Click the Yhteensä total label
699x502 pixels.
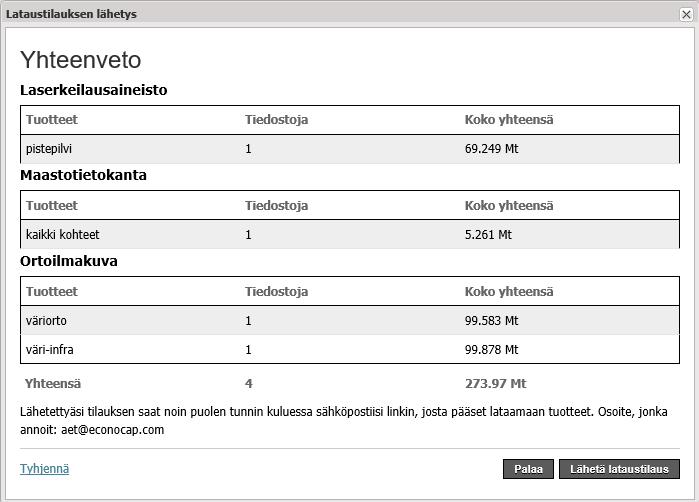click(53, 383)
